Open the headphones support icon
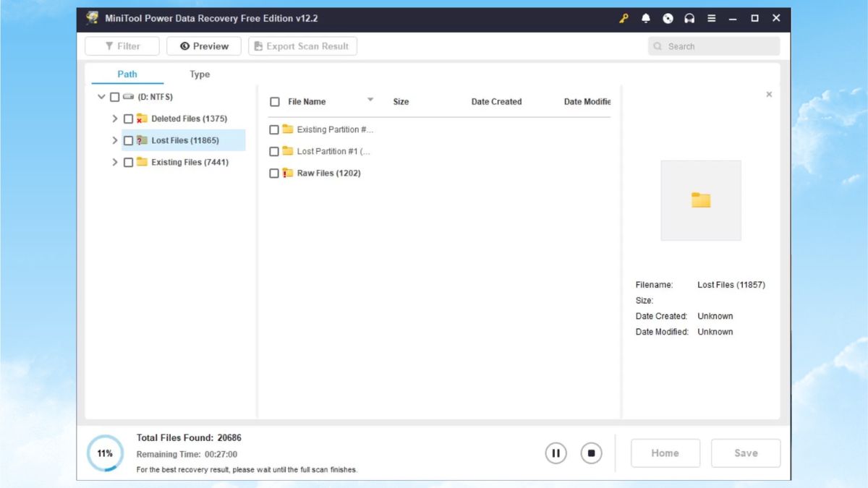 click(x=689, y=18)
